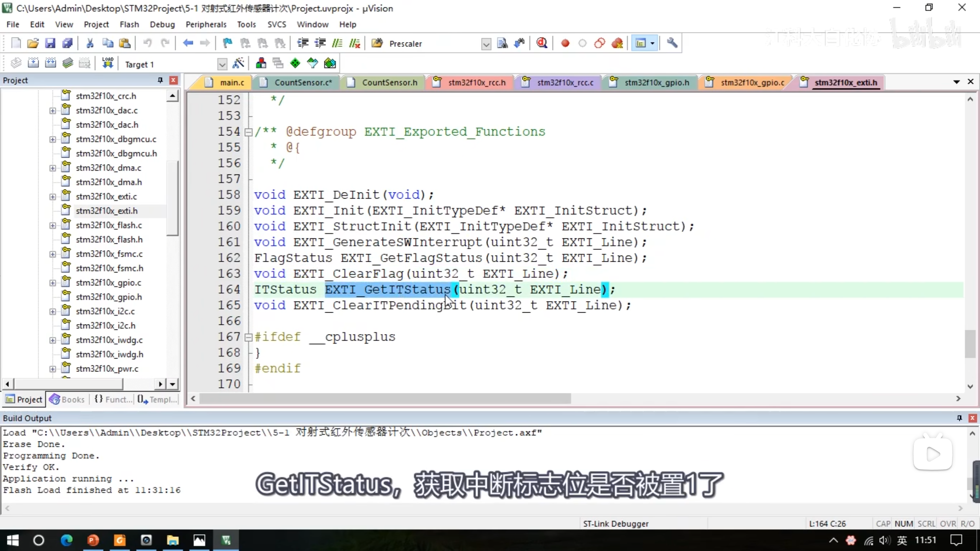
Task: Toggle the Build Output panel pin
Action: tap(959, 418)
